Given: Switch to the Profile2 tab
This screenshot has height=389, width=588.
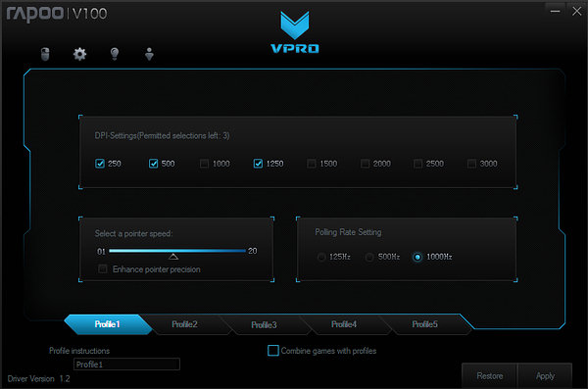Looking at the screenshot, I should 185,324.
